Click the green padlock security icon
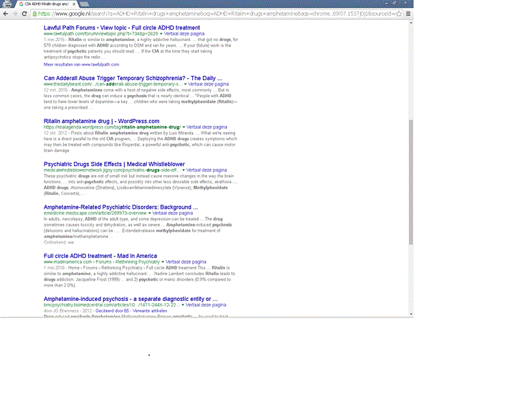Screen dimensions: 525x420 34,14
